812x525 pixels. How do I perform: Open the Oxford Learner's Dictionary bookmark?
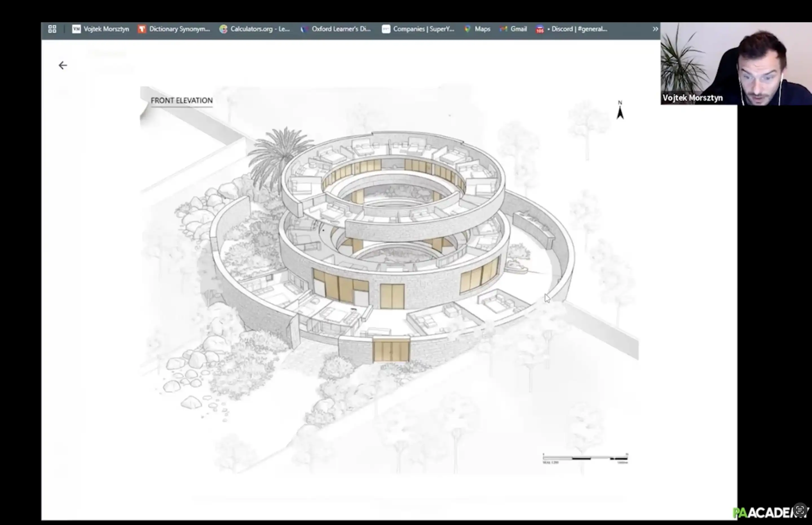[341, 29]
